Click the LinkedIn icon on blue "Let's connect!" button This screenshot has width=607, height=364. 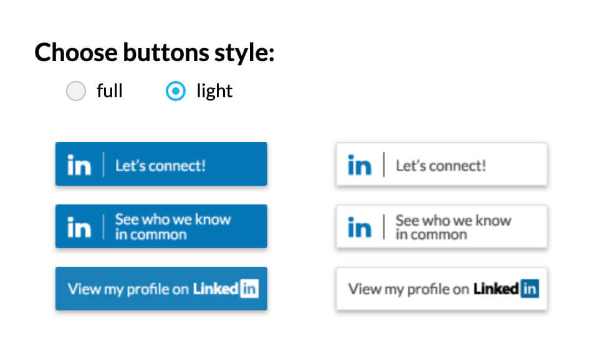pyautogui.click(x=79, y=165)
